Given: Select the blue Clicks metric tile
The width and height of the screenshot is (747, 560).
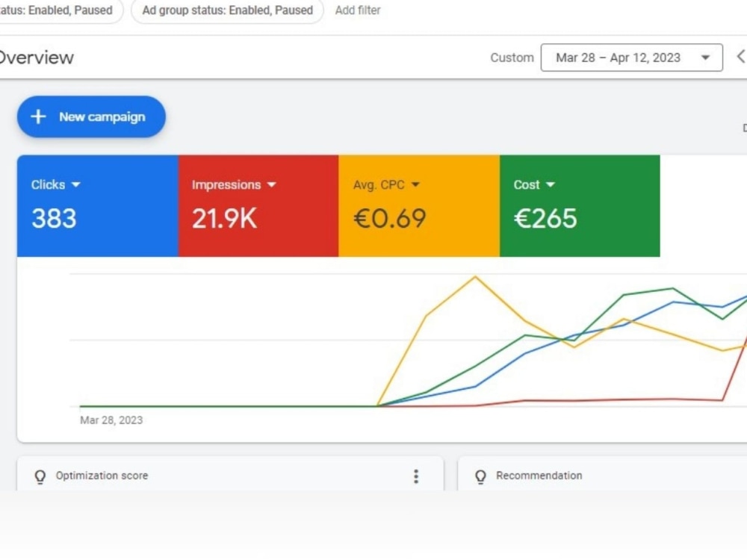Looking at the screenshot, I should pos(98,206).
